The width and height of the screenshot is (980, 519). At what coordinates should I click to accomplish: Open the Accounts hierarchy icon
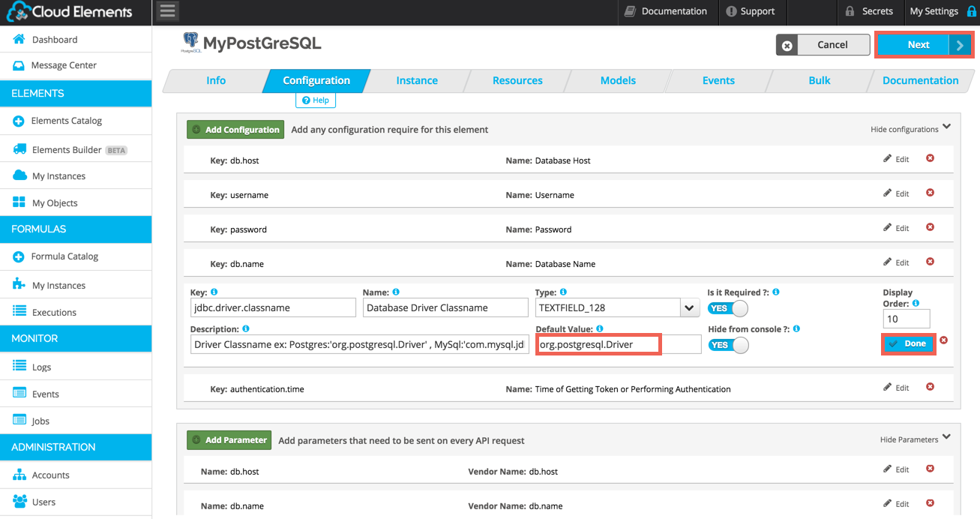(x=19, y=475)
